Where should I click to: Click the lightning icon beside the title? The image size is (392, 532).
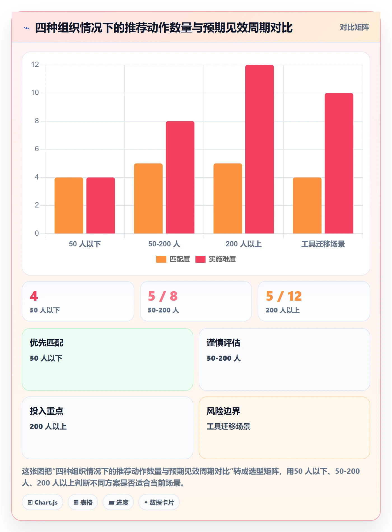point(27,28)
